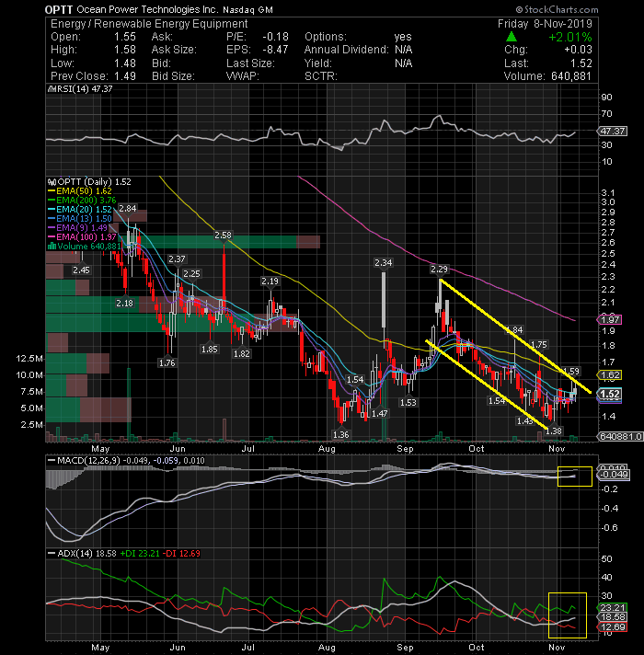Click the Last value 1.52 in header
Viewport: 644px width, 655px height.
pos(581,63)
